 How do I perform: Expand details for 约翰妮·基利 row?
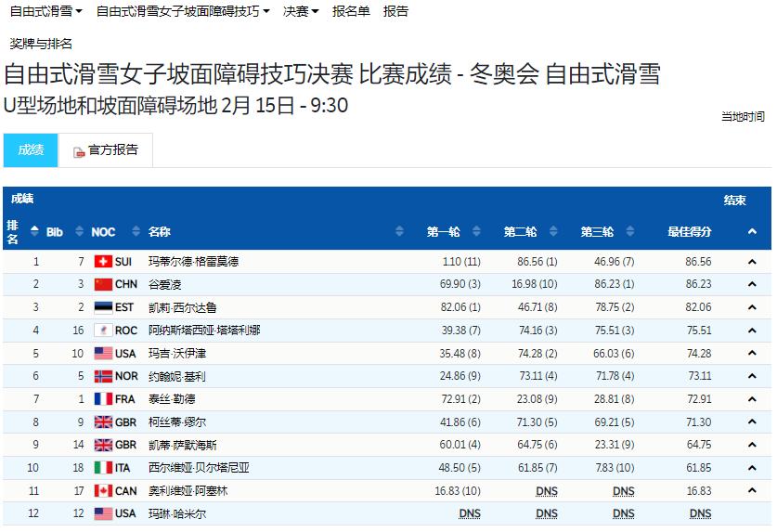tap(752, 376)
